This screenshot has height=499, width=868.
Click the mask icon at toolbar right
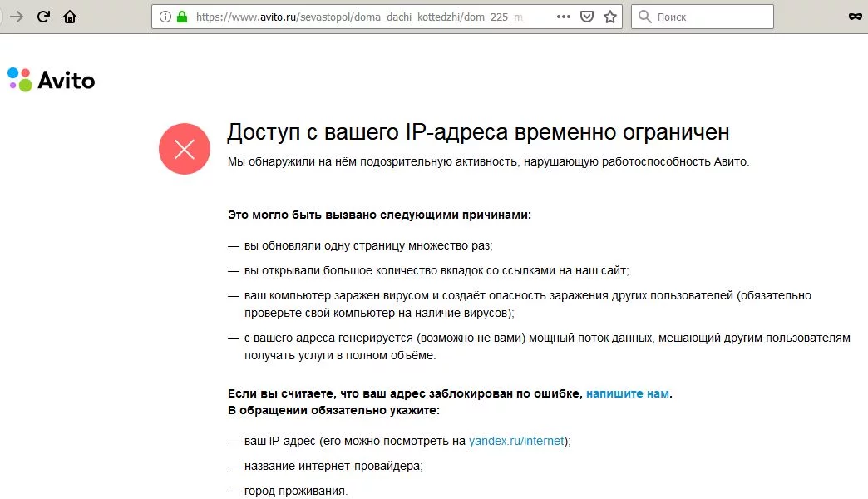(856, 17)
